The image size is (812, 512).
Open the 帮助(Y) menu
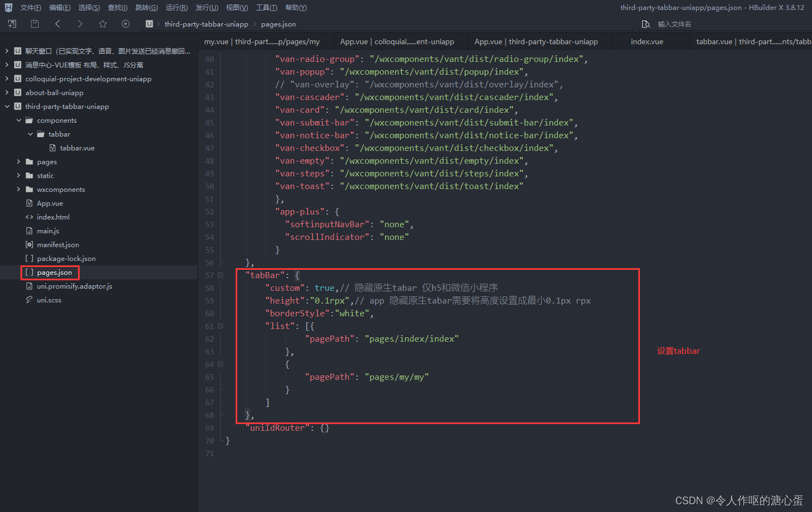296,8
